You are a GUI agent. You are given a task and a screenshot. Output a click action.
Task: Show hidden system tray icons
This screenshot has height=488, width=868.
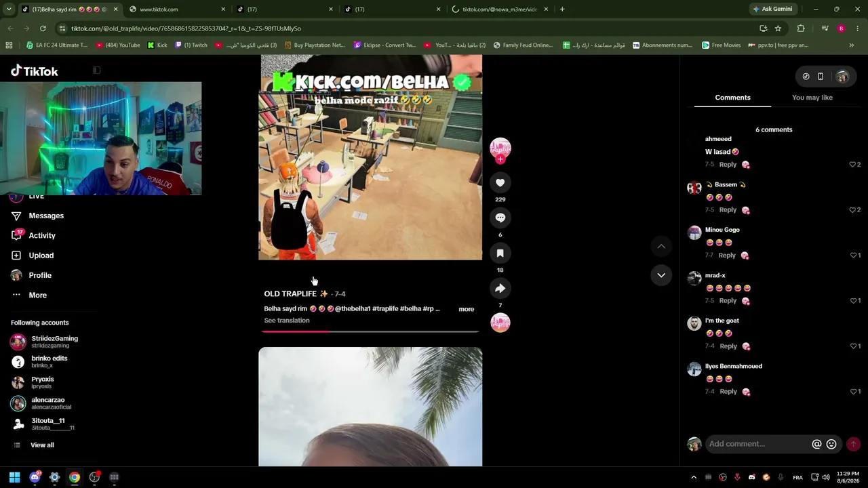tap(693, 477)
